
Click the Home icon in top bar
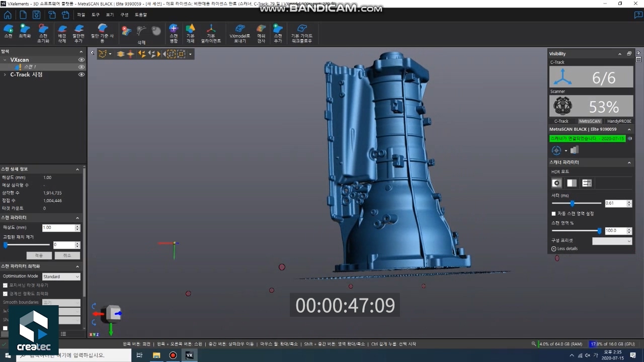pos(8,15)
